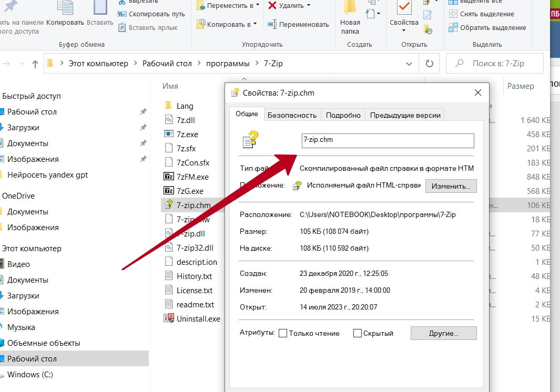Click the red Delete X icon

(272, 5)
